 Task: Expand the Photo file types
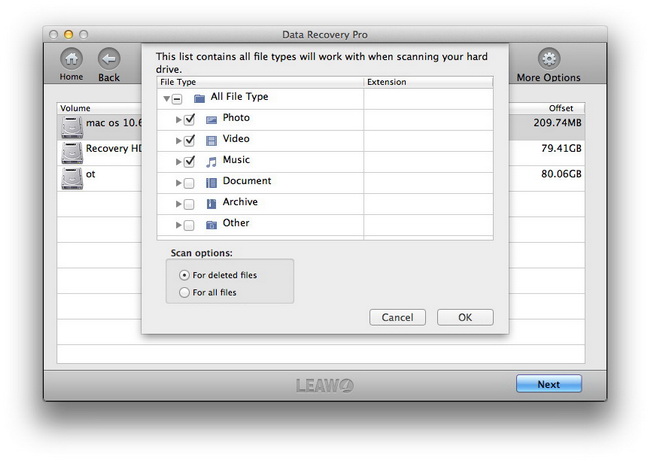pos(179,120)
